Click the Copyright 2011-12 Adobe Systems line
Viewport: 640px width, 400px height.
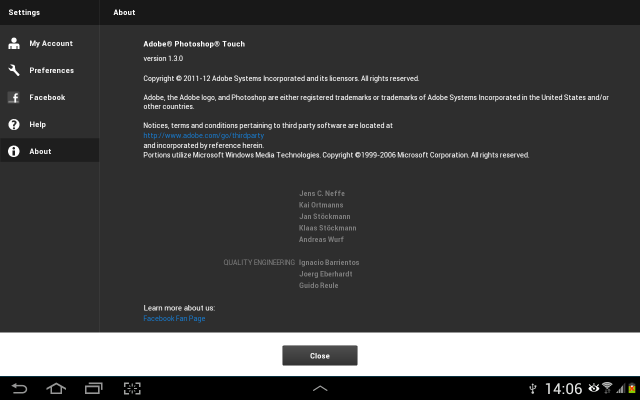pos(281,78)
